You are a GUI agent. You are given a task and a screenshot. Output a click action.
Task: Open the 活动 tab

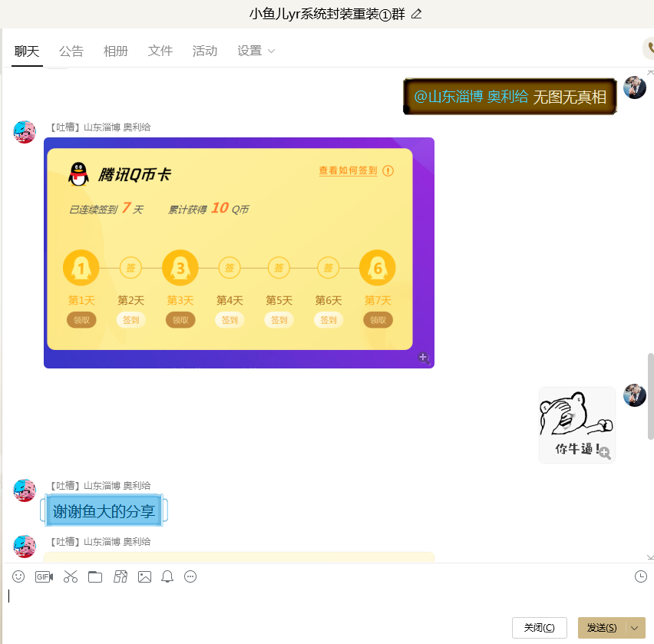[x=205, y=51]
